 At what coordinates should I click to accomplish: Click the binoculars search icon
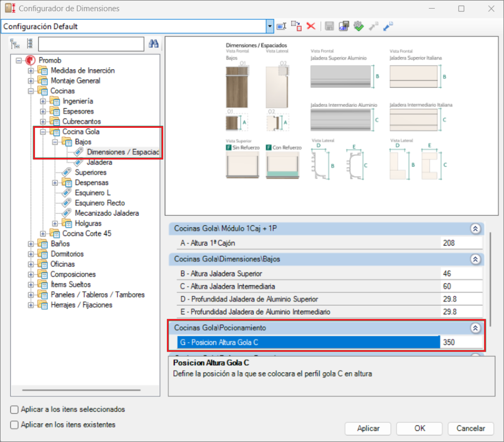point(154,44)
